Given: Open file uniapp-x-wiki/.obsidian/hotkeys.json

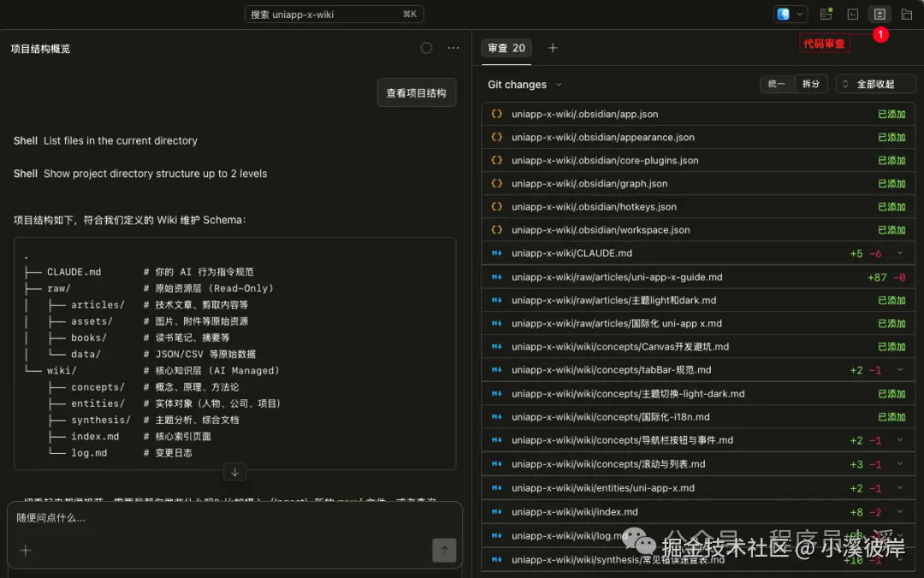Looking at the screenshot, I should click(594, 207).
